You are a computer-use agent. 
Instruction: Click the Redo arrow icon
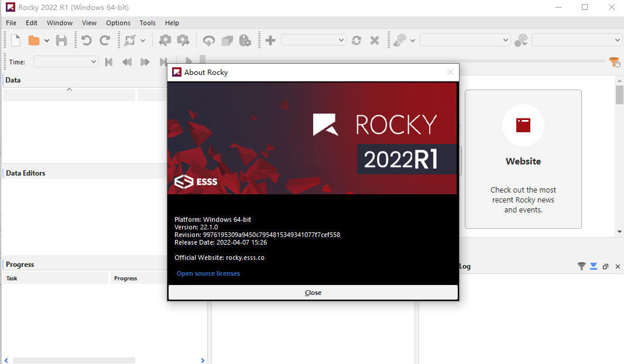tap(105, 40)
